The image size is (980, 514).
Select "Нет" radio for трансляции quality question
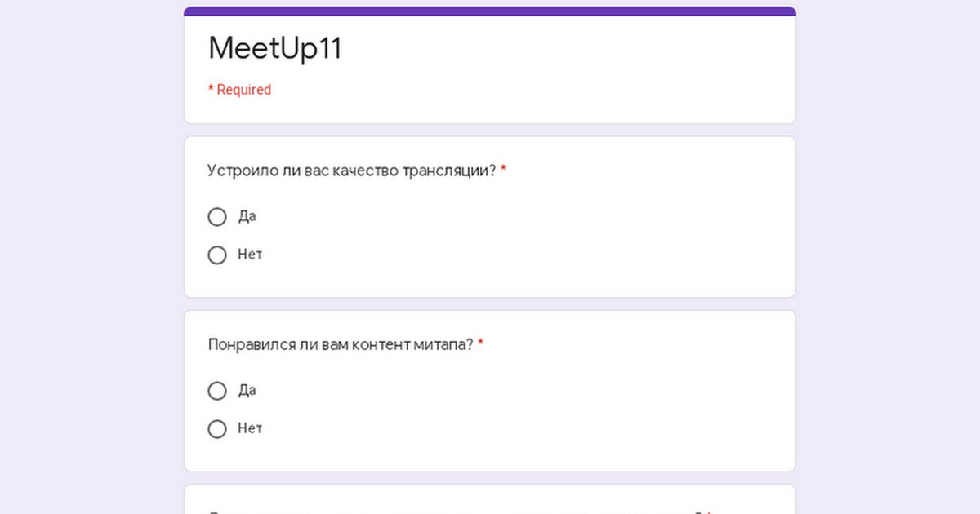[x=217, y=255]
